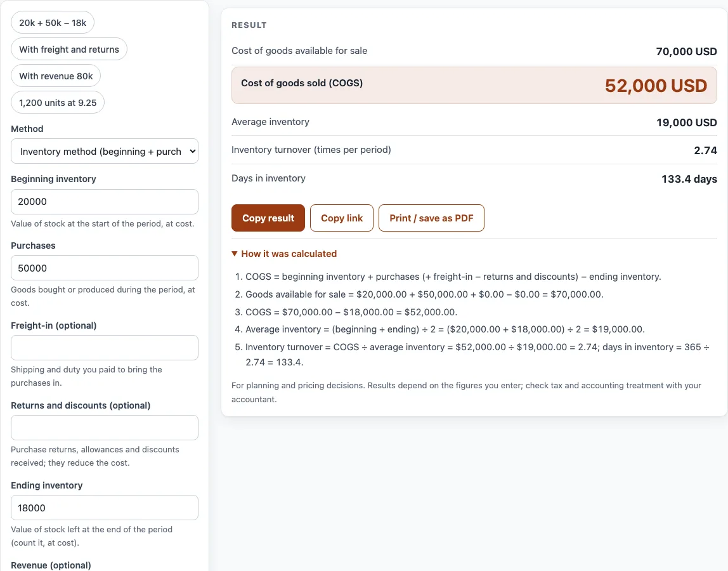Click the 'Cost of goods available for sale' label
Viewport: 728px width, 571px height.
(299, 51)
